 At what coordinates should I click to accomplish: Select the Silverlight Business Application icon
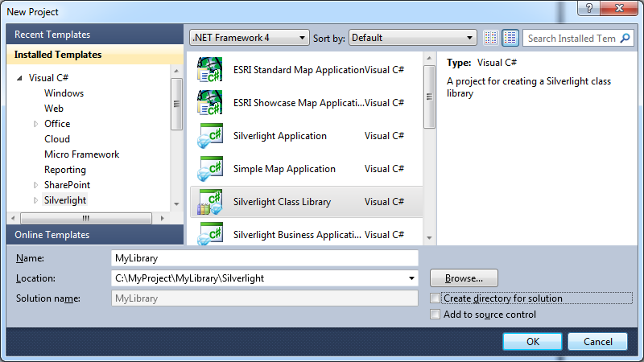click(209, 234)
